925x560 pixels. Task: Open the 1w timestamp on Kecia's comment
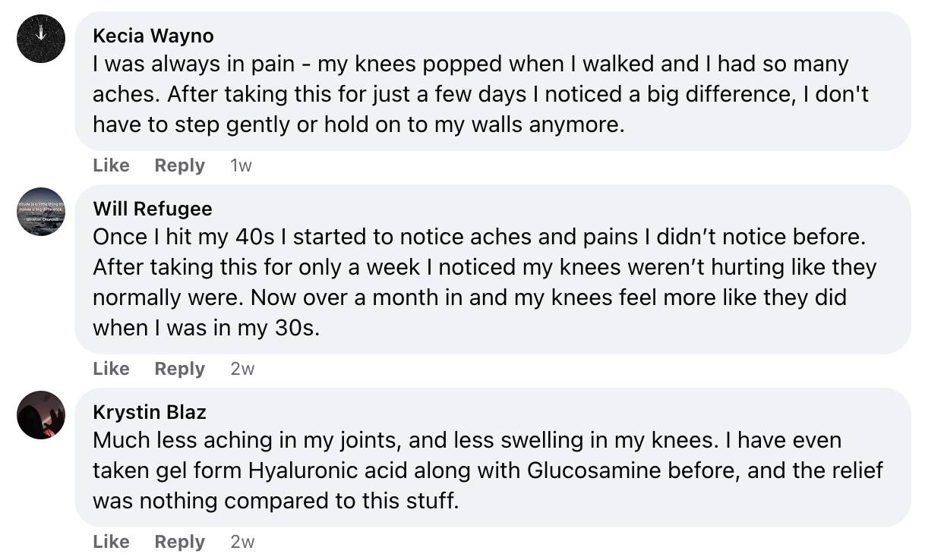pos(241,165)
